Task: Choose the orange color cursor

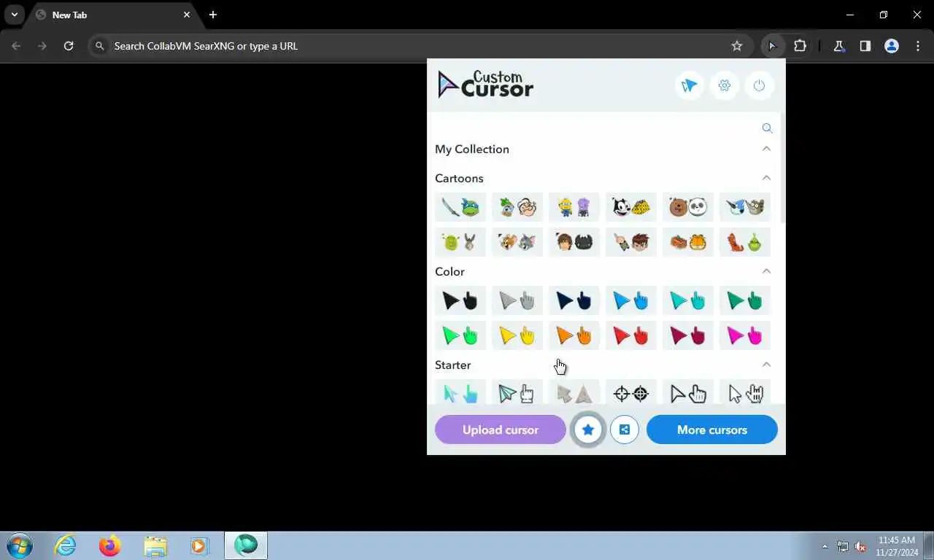Action: click(574, 335)
